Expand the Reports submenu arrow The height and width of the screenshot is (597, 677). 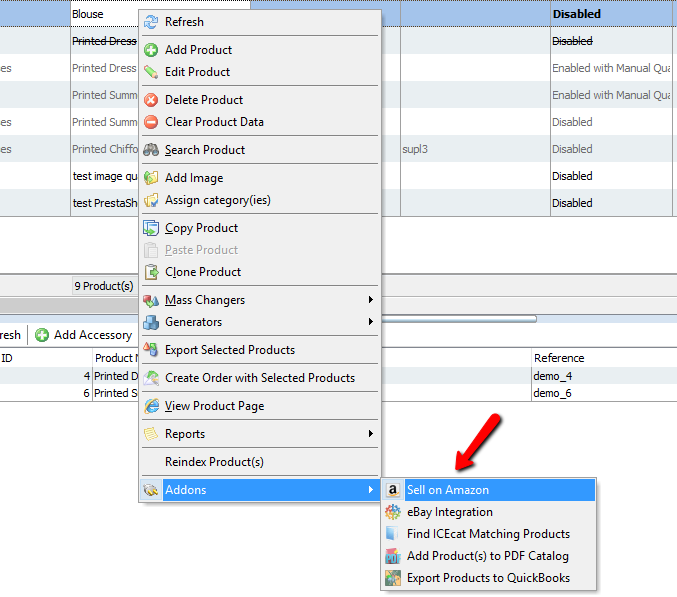pos(370,433)
